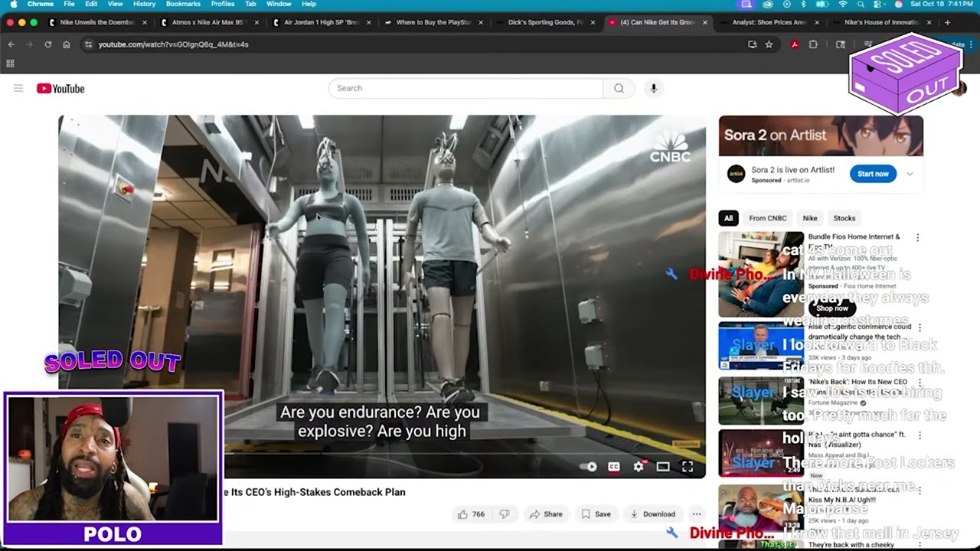Click the install/cast icon in address bar

click(752, 44)
